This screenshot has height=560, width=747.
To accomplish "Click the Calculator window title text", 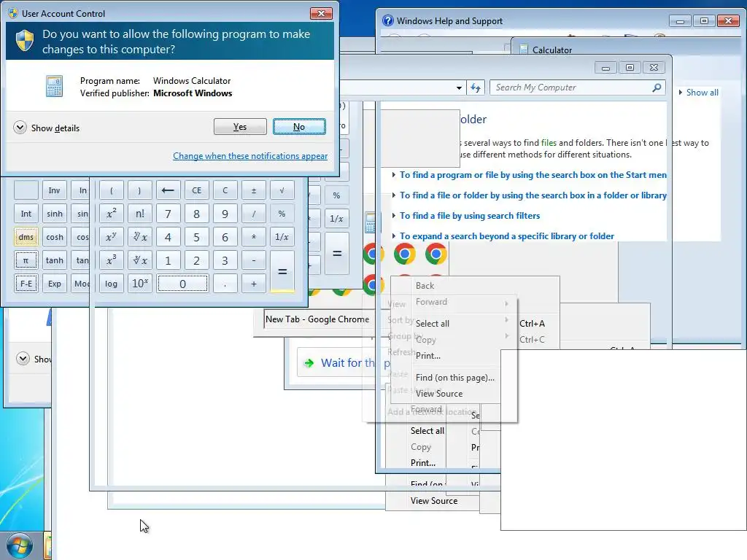I will 552,50.
